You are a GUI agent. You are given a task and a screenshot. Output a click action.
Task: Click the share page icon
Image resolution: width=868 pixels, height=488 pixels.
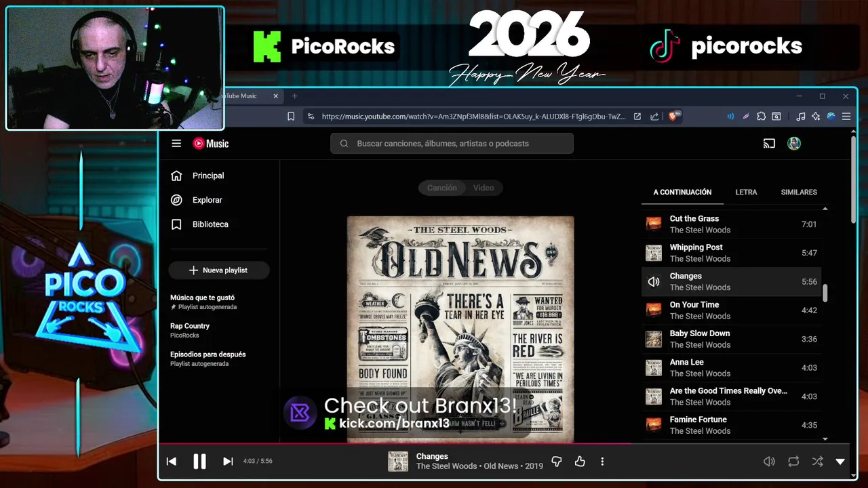(654, 117)
